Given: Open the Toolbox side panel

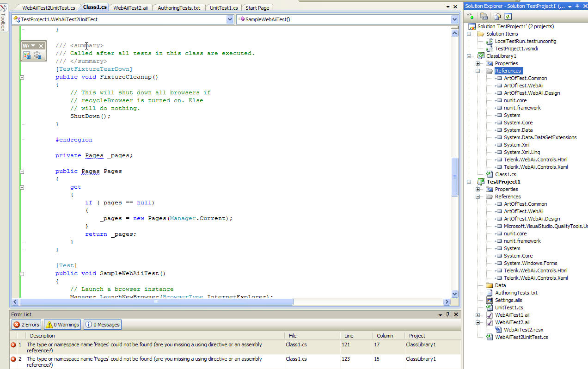Looking at the screenshot, I should 4,19.
